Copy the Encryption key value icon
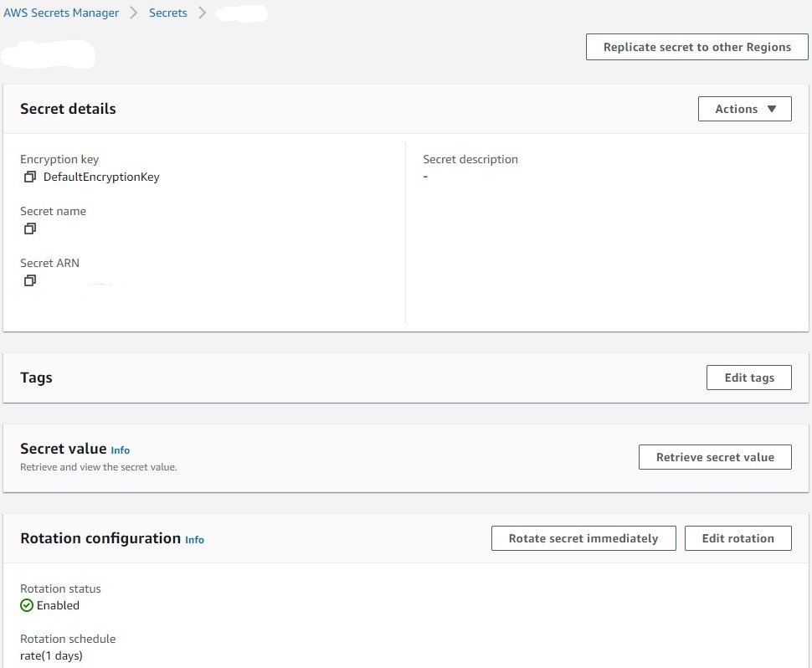The image size is (812, 668). pyautogui.click(x=30, y=177)
